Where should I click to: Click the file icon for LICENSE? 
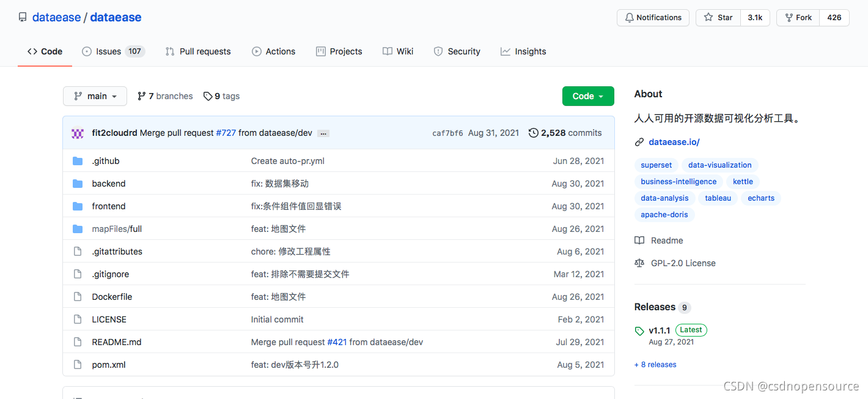[78, 319]
